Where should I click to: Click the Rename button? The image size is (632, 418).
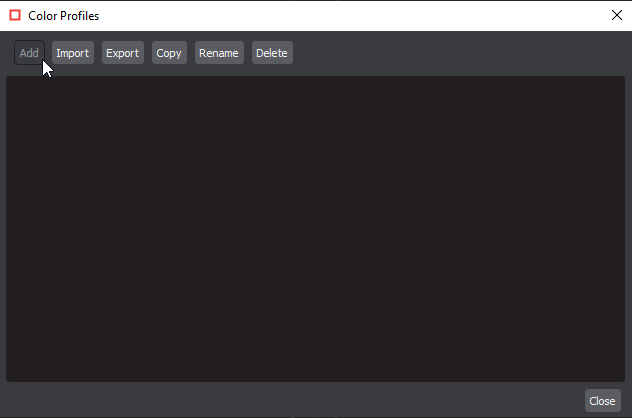[218, 53]
